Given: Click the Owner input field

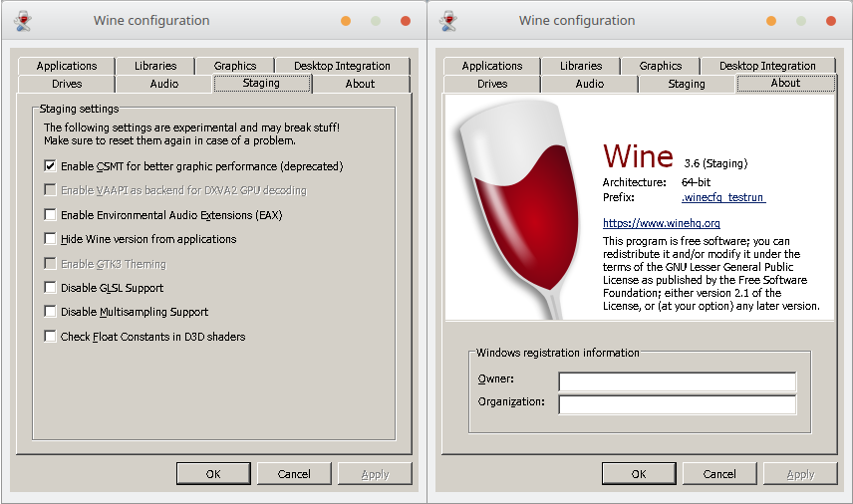Looking at the screenshot, I should (x=678, y=381).
